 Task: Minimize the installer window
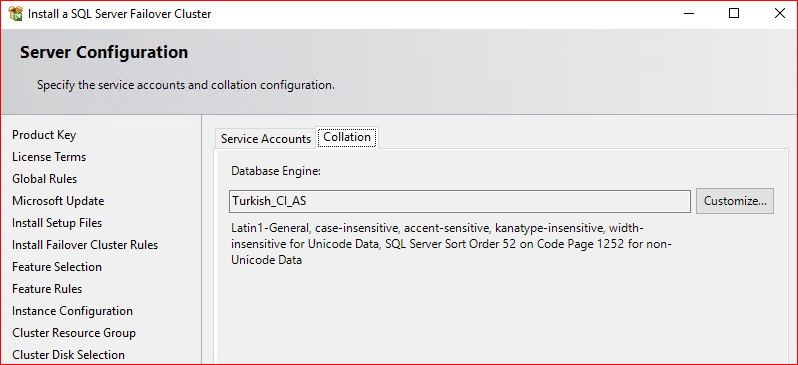(x=689, y=14)
